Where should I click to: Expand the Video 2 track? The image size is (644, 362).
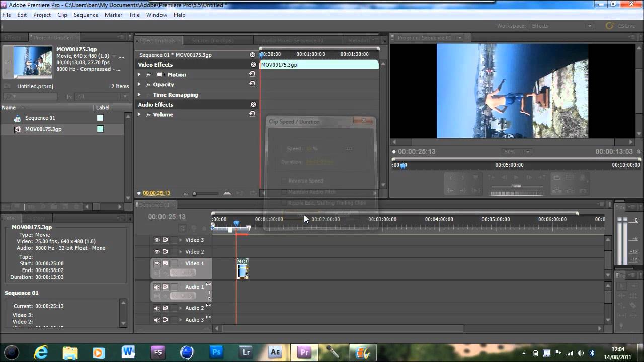(x=181, y=251)
